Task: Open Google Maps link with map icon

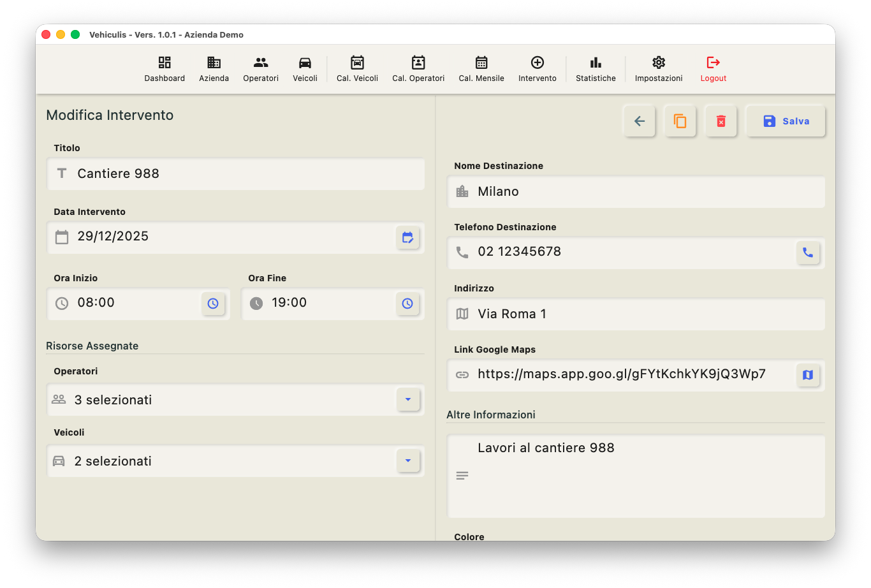Action: click(808, 375)
